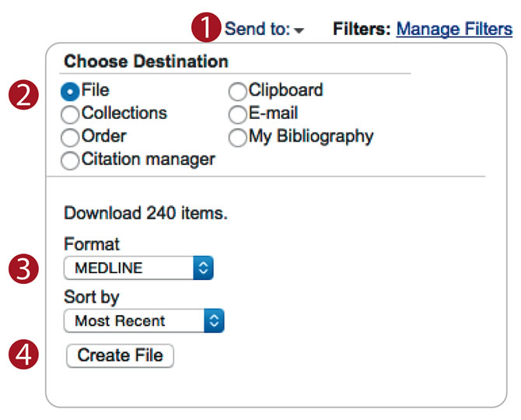This screenshot has width=521, height=420.
Task: Choose E-mail as the destination
Action: [x=238, y=114]
